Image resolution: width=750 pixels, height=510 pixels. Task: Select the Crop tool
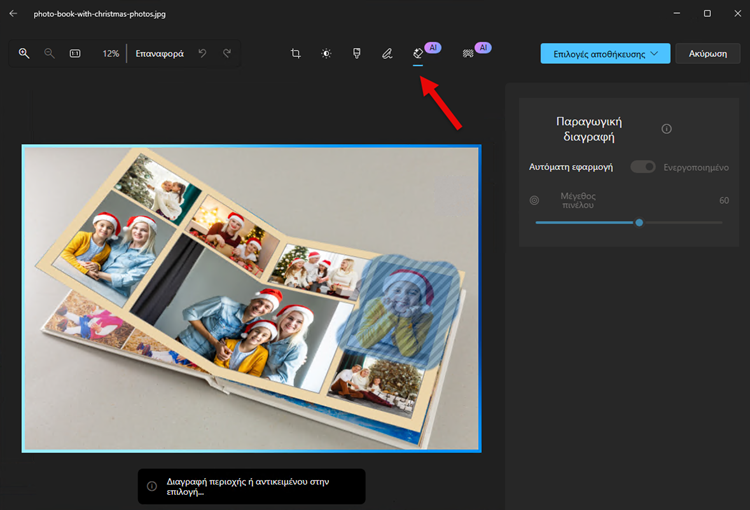point(296,53)
